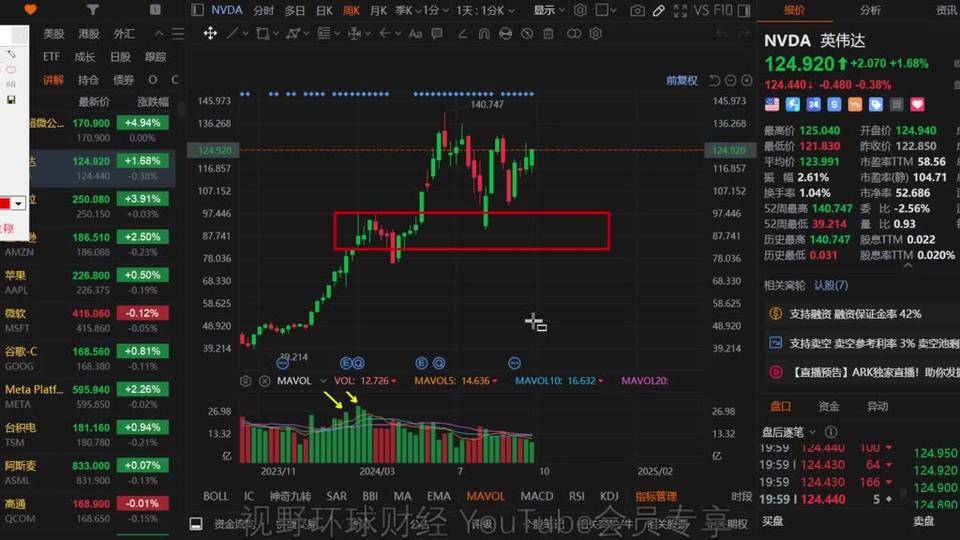Remove the MAVOL indicator with X icon
Viewport: 960px width, 540px height.
pos(264,381)
